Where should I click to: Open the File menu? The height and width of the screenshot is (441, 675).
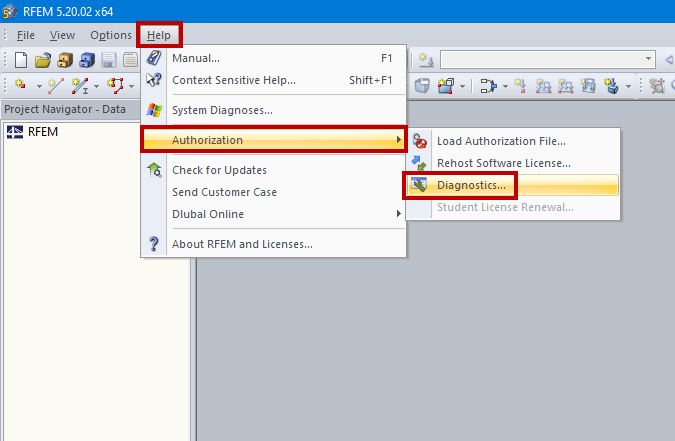pyautogui.click(x=26, y=35)
